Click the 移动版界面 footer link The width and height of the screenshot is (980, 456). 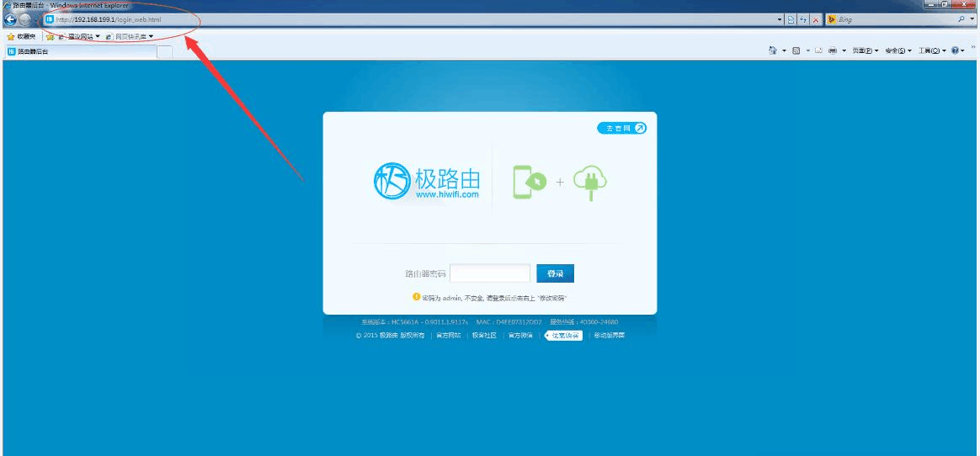coord(609,336)
